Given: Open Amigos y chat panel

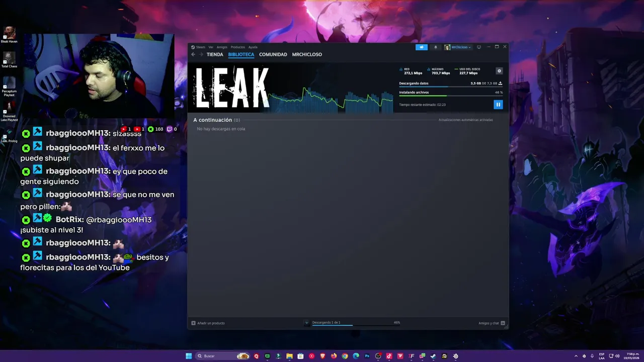Looking at the screenshot, I should point(492,323).
